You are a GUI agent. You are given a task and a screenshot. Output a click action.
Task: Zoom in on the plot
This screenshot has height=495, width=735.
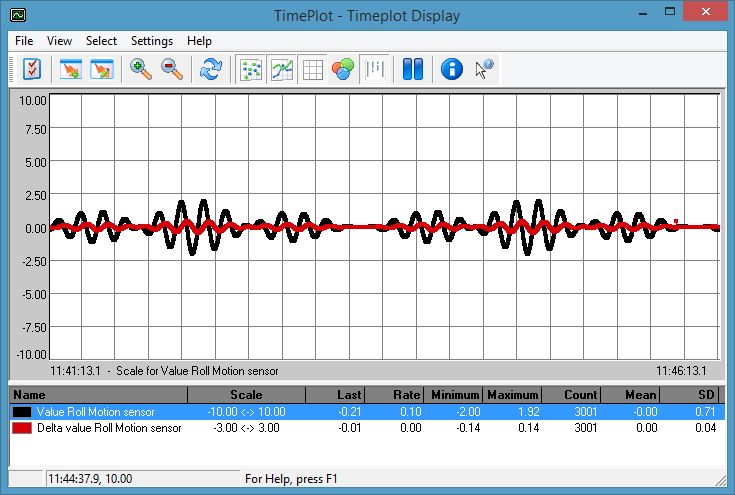coord(141,69)
